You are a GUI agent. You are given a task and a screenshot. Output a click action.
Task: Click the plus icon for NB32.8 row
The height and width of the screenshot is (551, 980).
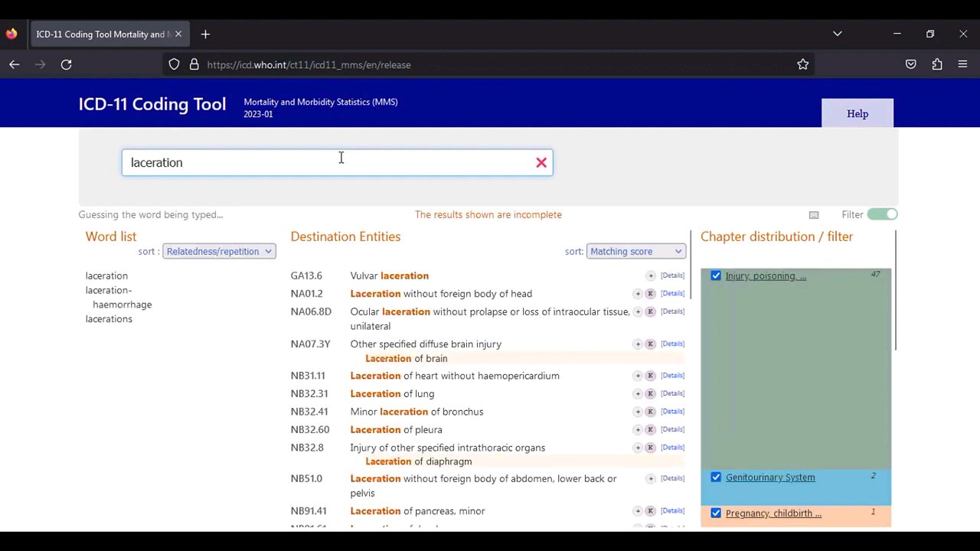(638, 448)
